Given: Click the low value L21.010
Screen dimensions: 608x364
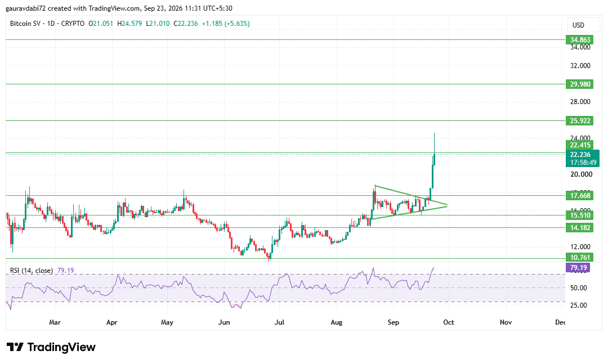Looking at the screenshot, I should click(158, 24).
